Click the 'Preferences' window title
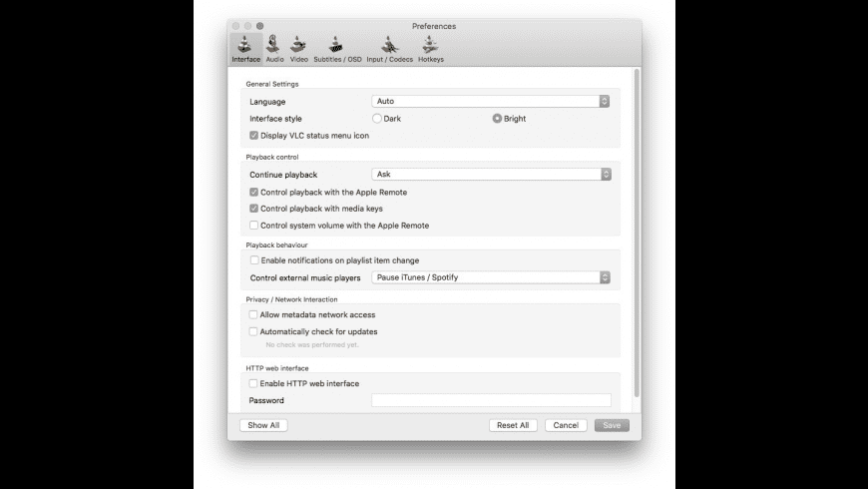This screenshot has height=489, width=868. click(x=434, y=26)
